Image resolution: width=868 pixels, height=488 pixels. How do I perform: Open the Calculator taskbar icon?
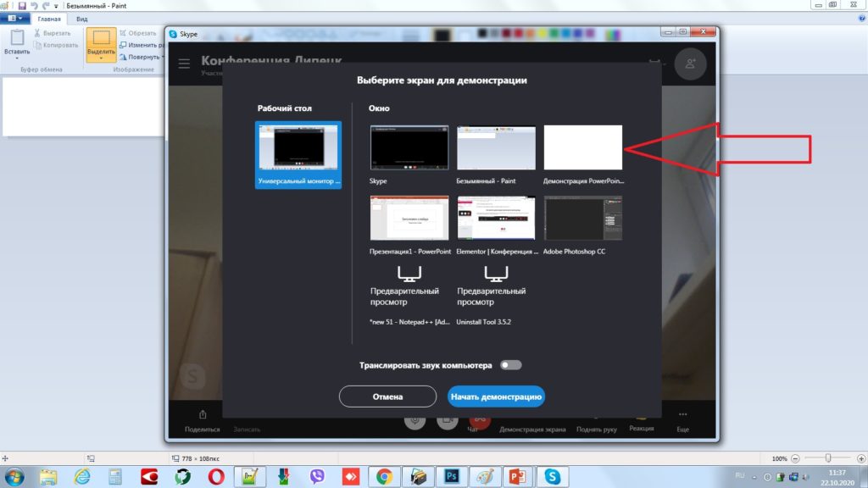tap(115, 476)
